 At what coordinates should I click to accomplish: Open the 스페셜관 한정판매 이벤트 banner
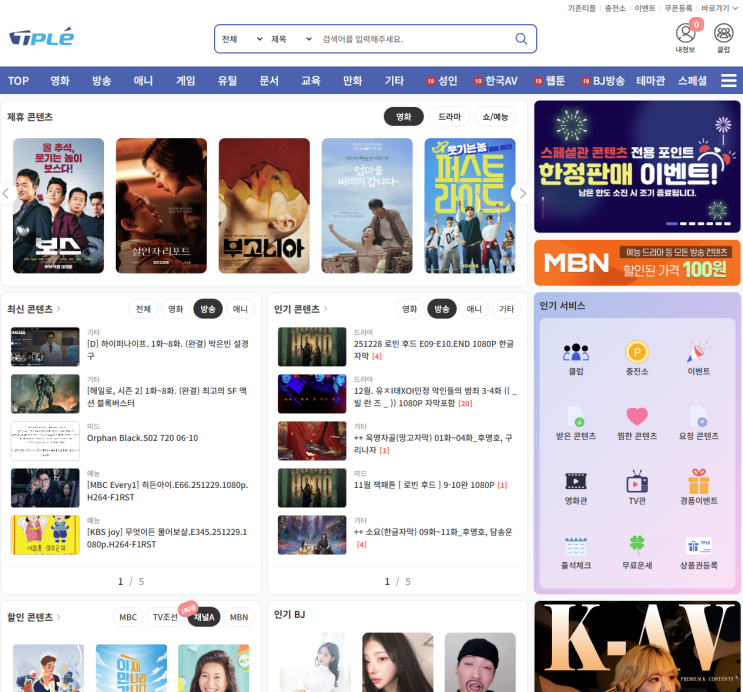point(637,166)
